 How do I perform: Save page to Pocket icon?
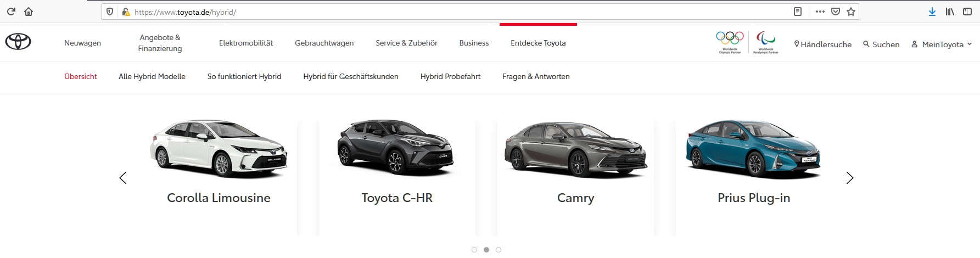pyautogui.click(x=836, y=12)
